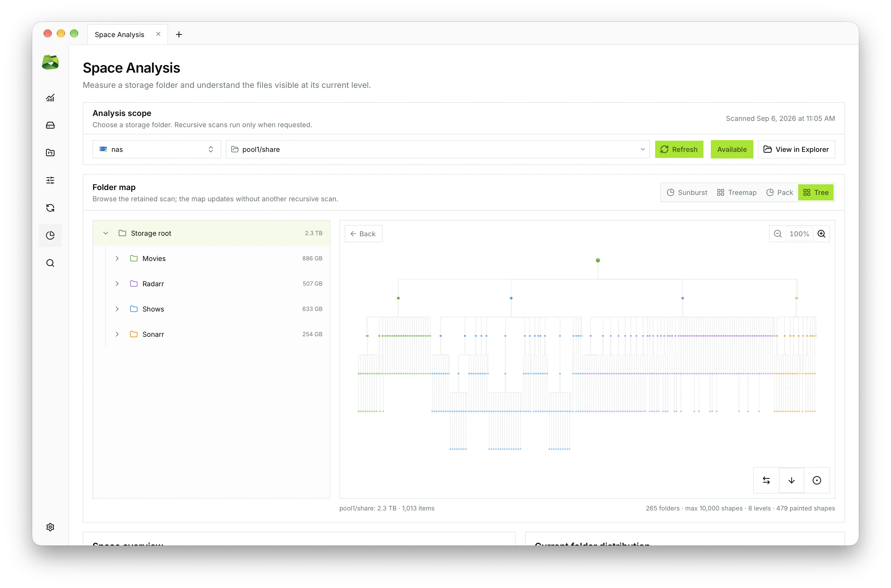Click the 633 GB size value

(x=313, y=309)
